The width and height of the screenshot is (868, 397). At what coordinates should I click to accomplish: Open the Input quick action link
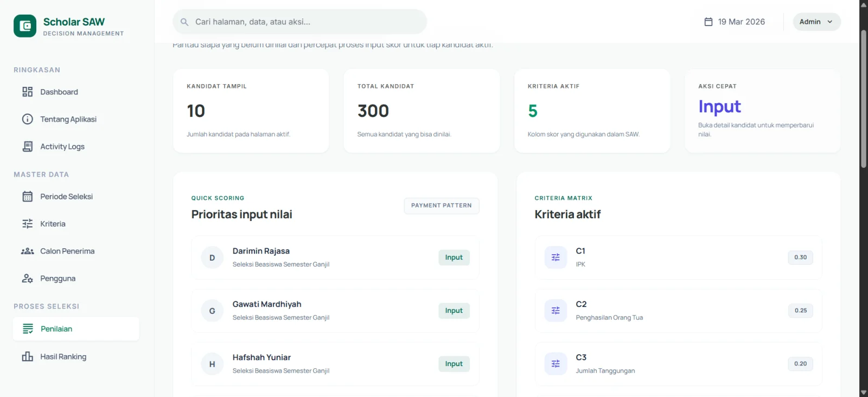[x=719, y=107]
